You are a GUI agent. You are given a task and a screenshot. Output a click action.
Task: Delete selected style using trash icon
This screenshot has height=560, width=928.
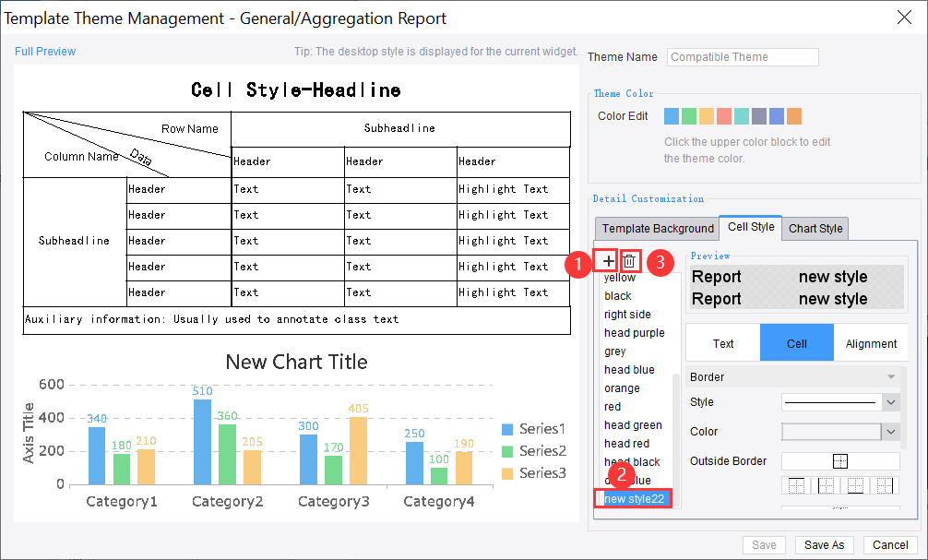point(629,261)
